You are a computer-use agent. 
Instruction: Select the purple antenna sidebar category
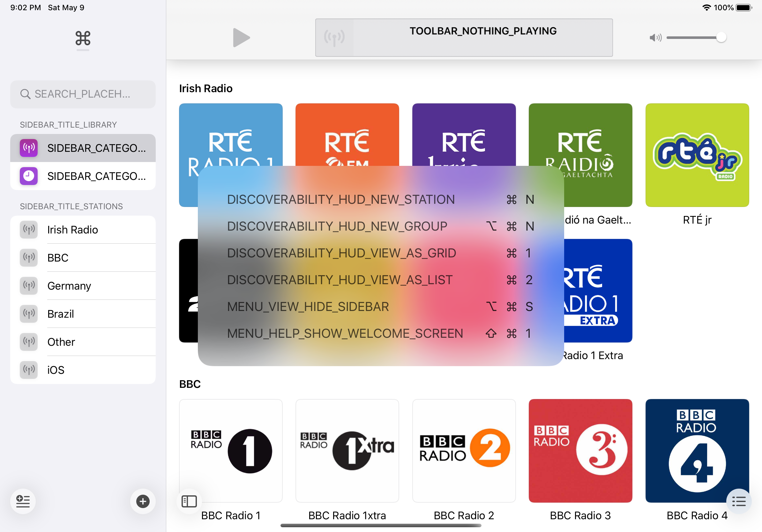click(83, 148)
